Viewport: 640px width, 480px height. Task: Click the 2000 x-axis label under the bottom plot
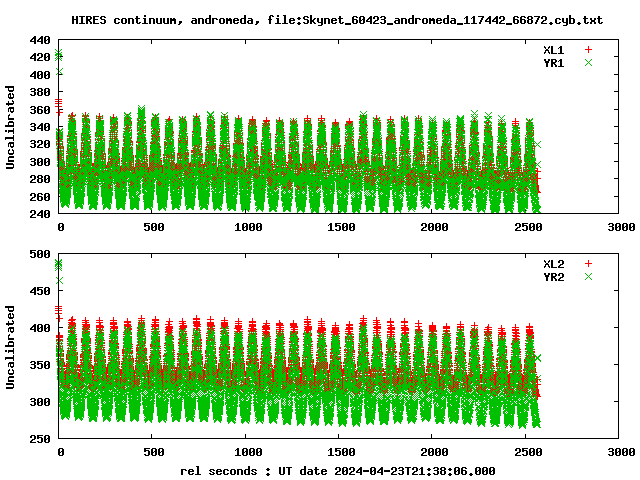click(434, 452)
